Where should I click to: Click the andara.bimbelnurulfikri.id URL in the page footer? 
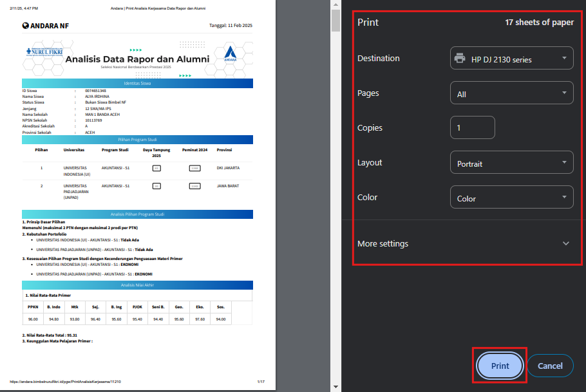click(66, 382)
